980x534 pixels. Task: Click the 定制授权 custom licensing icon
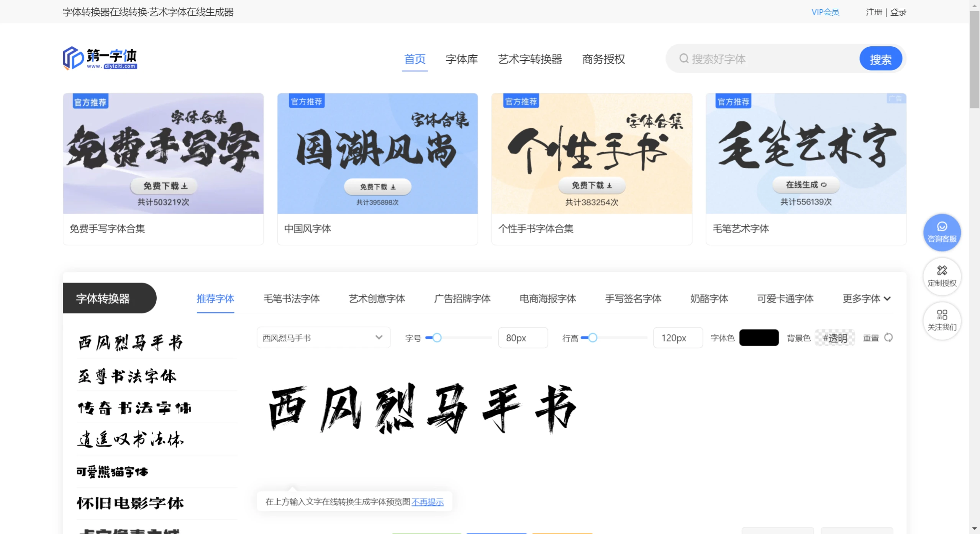pyautogui.click(x=942, y=276)
